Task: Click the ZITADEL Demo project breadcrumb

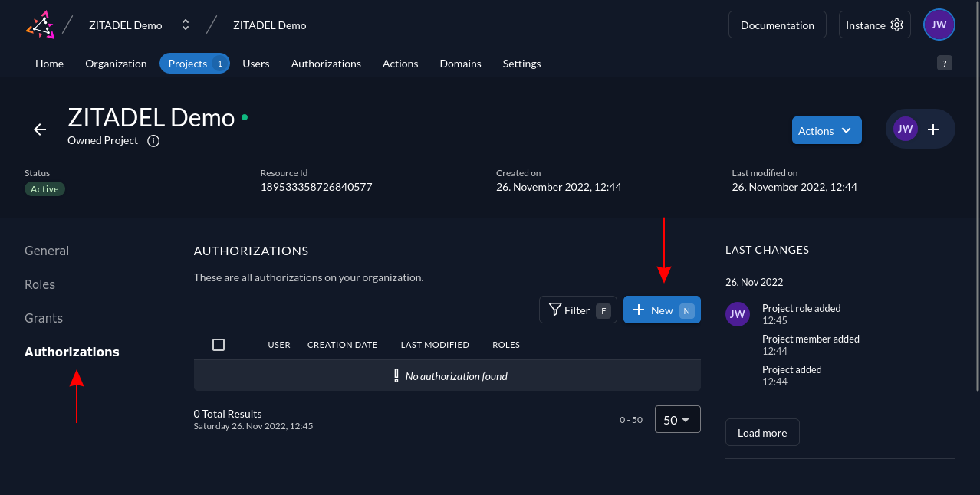Action: pos(270,25)
